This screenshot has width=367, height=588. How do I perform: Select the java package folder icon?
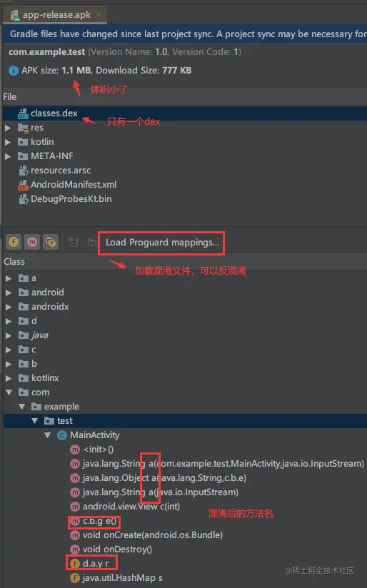click(24, 335)
